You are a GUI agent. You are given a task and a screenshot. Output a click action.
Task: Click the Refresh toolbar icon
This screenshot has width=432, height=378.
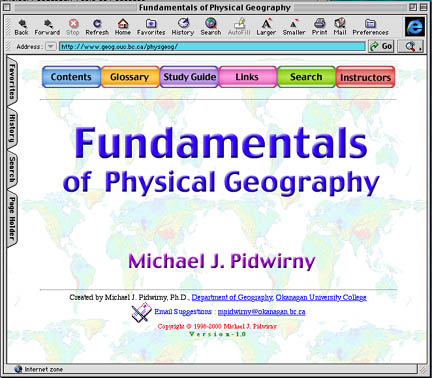97,27
